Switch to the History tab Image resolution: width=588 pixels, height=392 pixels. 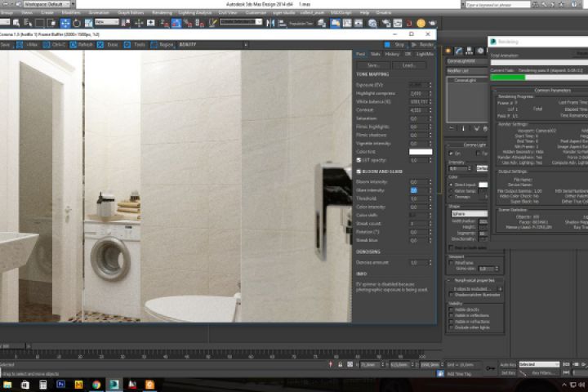coord(392,55)
